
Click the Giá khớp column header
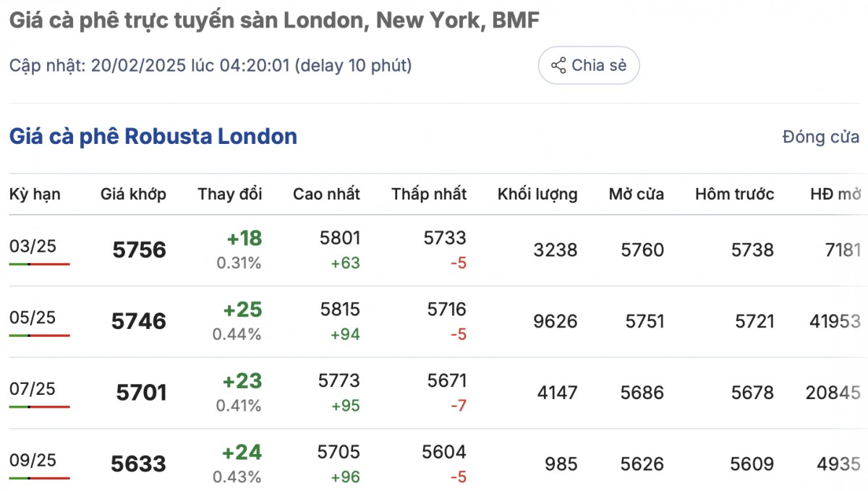[x=133, y=194]
